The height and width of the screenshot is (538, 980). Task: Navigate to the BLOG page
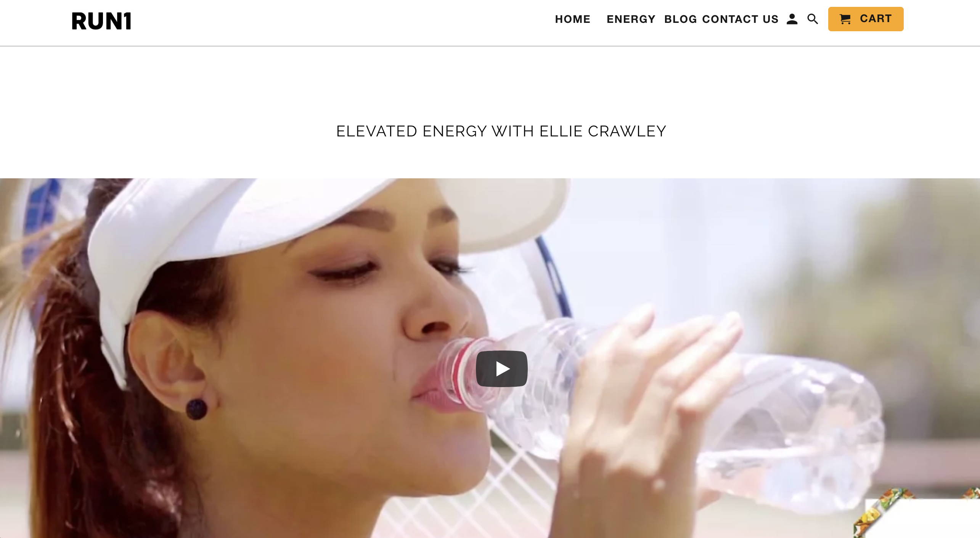[x=681, y=19]
